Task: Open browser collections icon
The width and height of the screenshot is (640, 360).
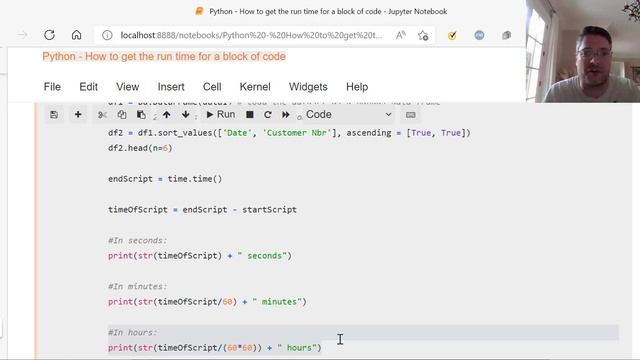Action: point(507,36)
